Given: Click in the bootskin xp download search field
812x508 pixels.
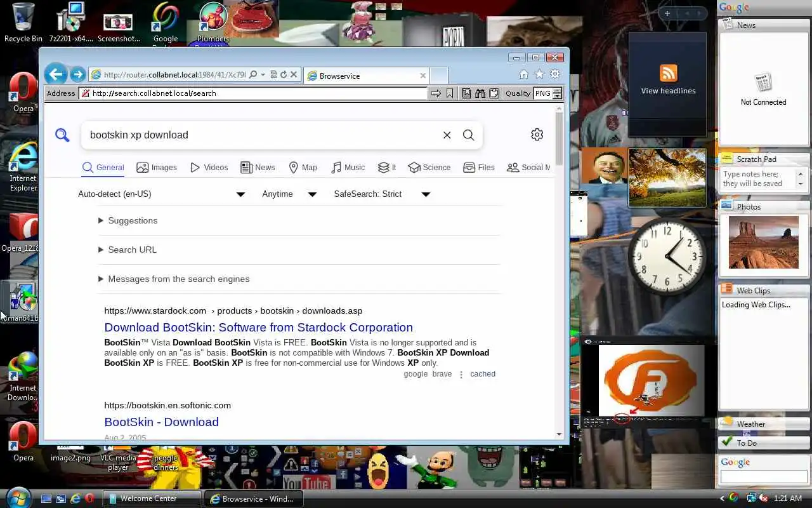Looking at the screenshot, I should 263,135.
